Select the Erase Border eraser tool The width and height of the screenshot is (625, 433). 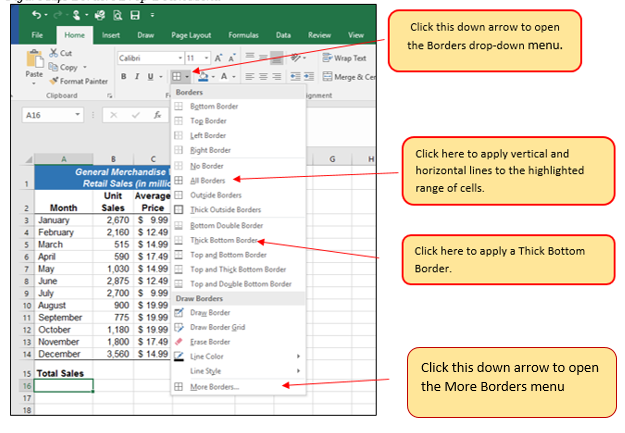click(x=238, y=342)
